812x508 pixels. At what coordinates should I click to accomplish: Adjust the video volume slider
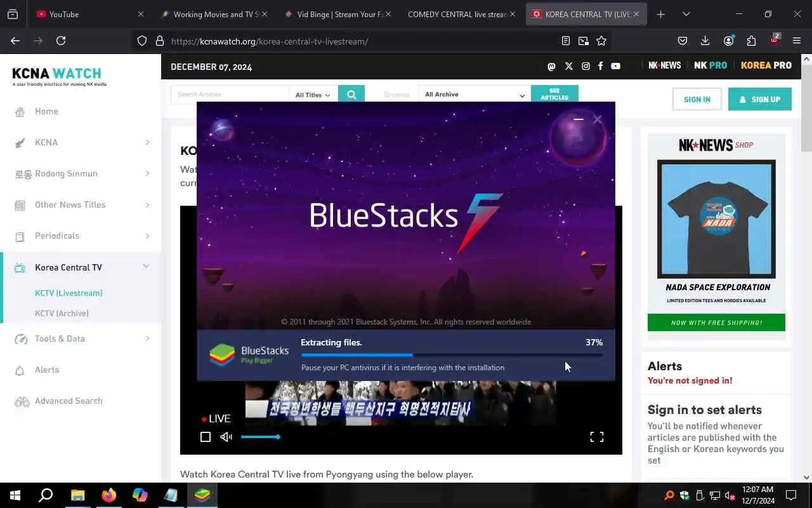tap(260, 437)
